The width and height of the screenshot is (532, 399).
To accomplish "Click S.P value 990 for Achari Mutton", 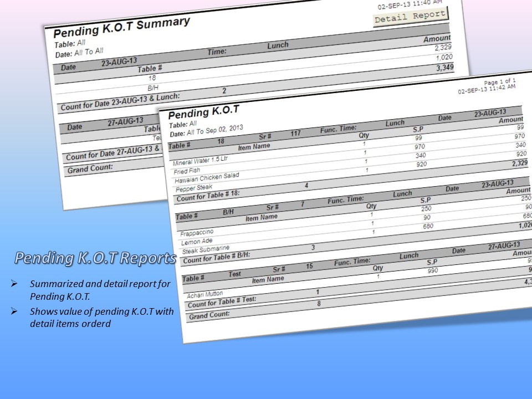I will [x=433, y=271].
